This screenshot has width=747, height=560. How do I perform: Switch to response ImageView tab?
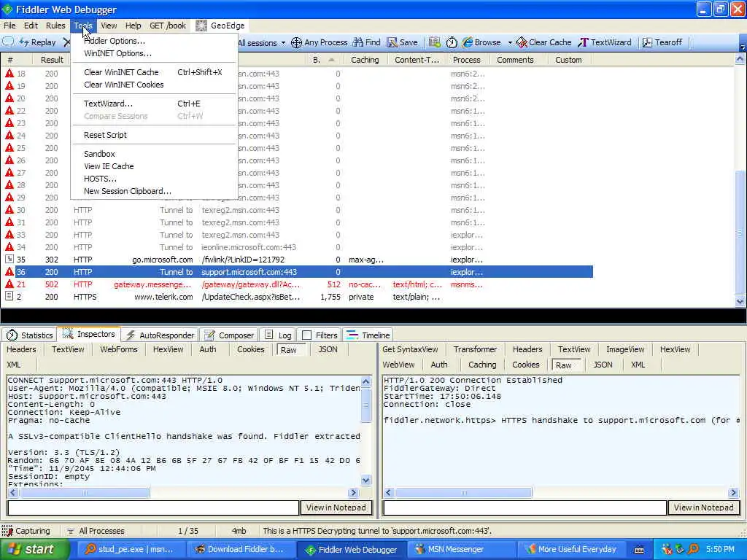625,349
